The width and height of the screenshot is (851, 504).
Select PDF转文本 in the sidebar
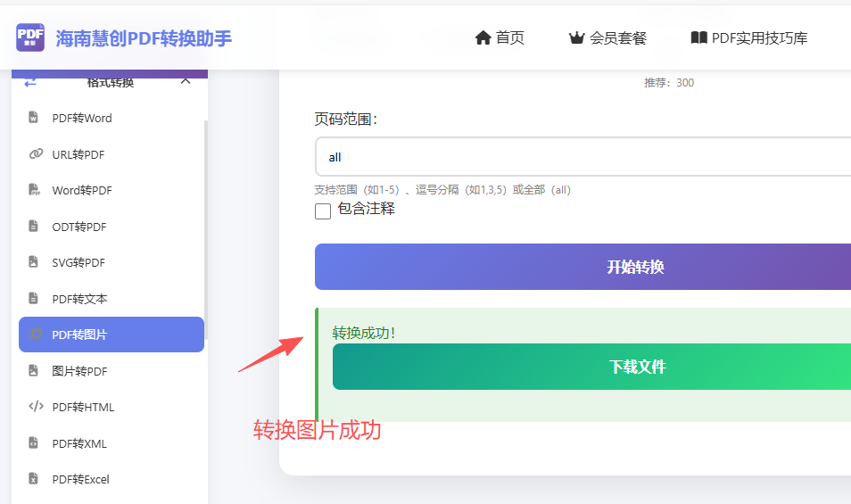(112, 298)
